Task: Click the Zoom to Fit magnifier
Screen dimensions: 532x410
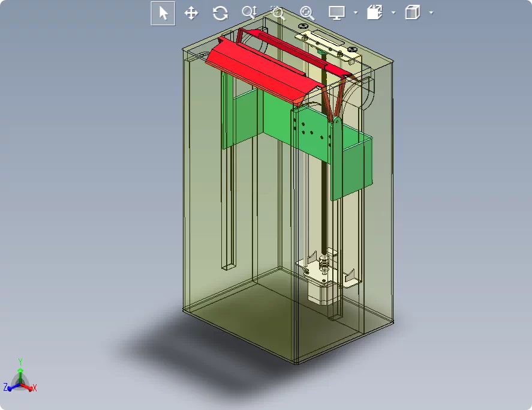Action: (308, 13)
